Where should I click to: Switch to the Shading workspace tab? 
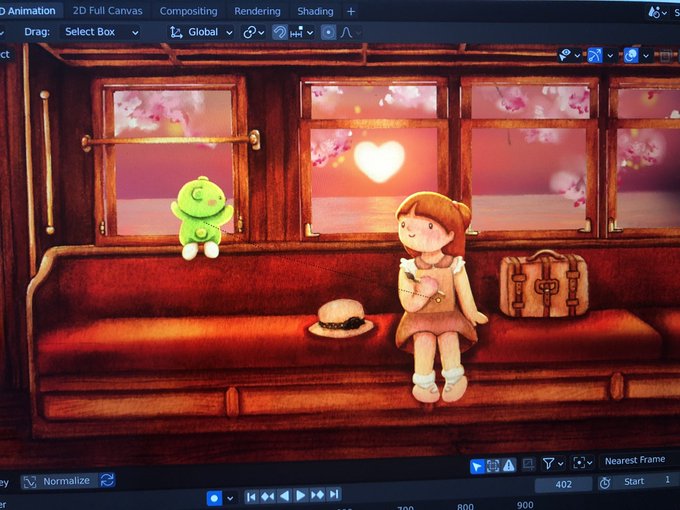coord(315,11)
